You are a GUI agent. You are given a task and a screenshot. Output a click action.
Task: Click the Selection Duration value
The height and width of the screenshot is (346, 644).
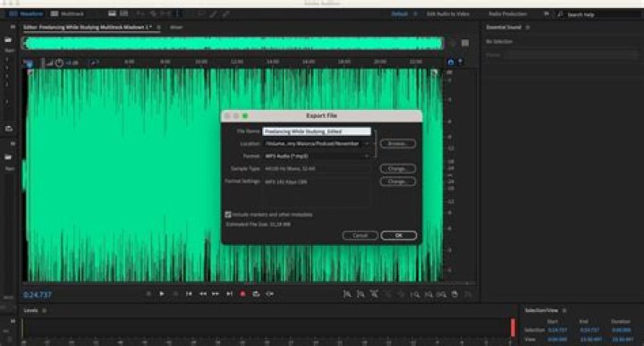[x=621, y=330]
